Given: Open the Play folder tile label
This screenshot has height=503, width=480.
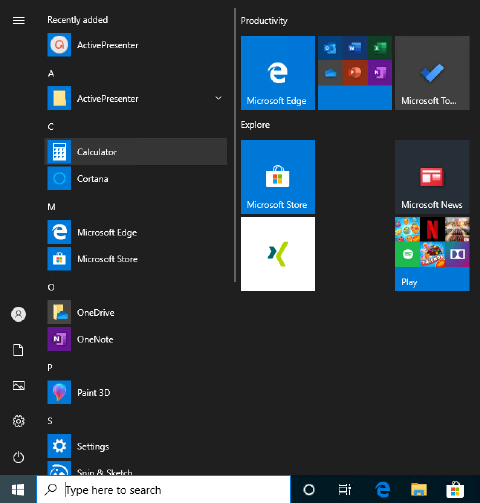Looking at the screenshot, I should click(409, 282).
